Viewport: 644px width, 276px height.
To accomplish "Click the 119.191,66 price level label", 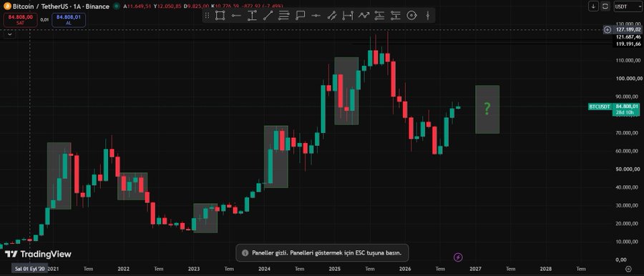I will [x=628, y=44].
